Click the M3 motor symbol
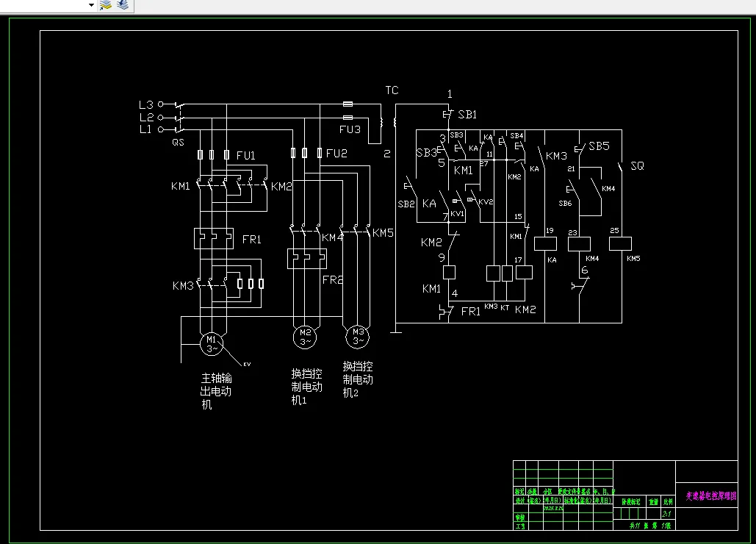Viewport: 756px width, 544px height. click(358, 336)
